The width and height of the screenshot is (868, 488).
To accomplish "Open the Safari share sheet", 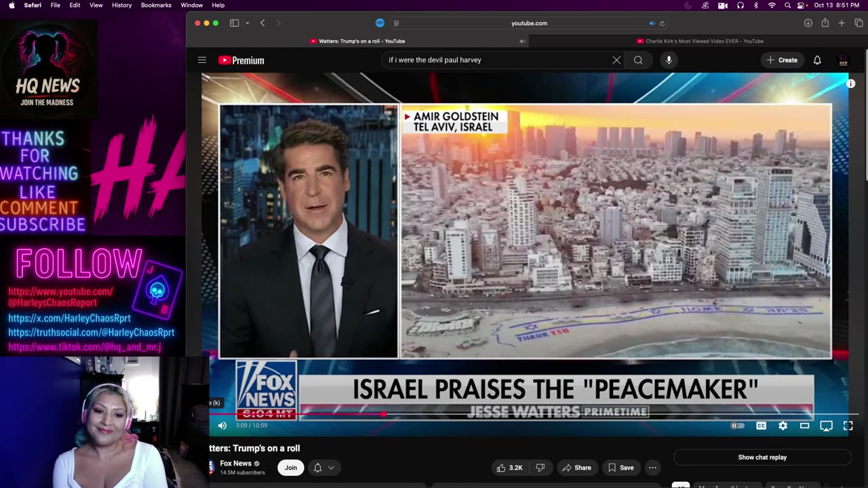I will tap(825, 23).
